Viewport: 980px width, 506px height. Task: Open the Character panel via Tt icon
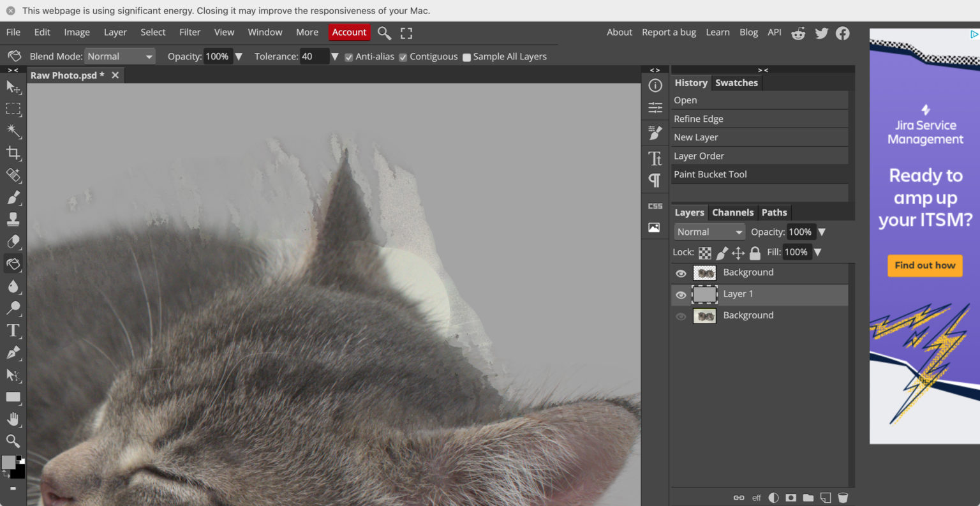[x=655, y=157]
